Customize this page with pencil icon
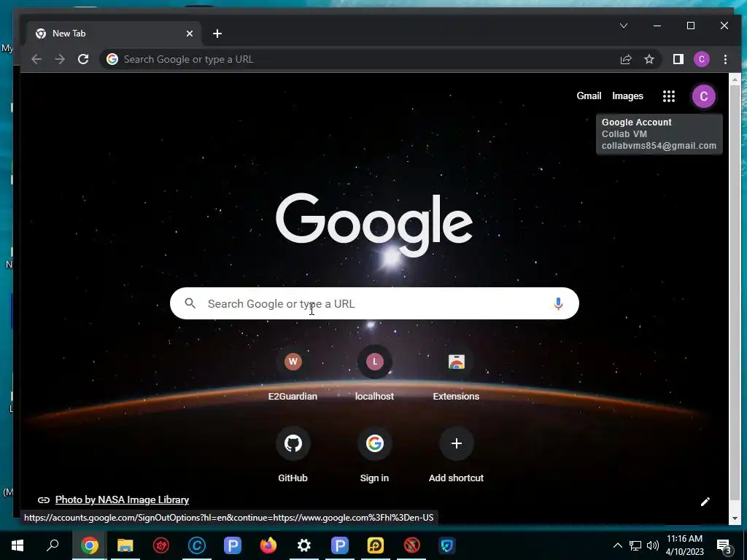 point(705,502)
